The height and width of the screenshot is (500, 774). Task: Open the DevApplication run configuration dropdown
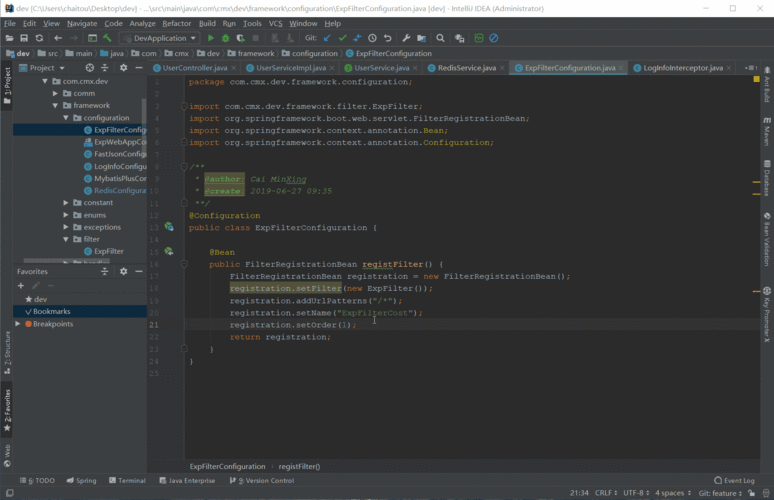point(160,38)
